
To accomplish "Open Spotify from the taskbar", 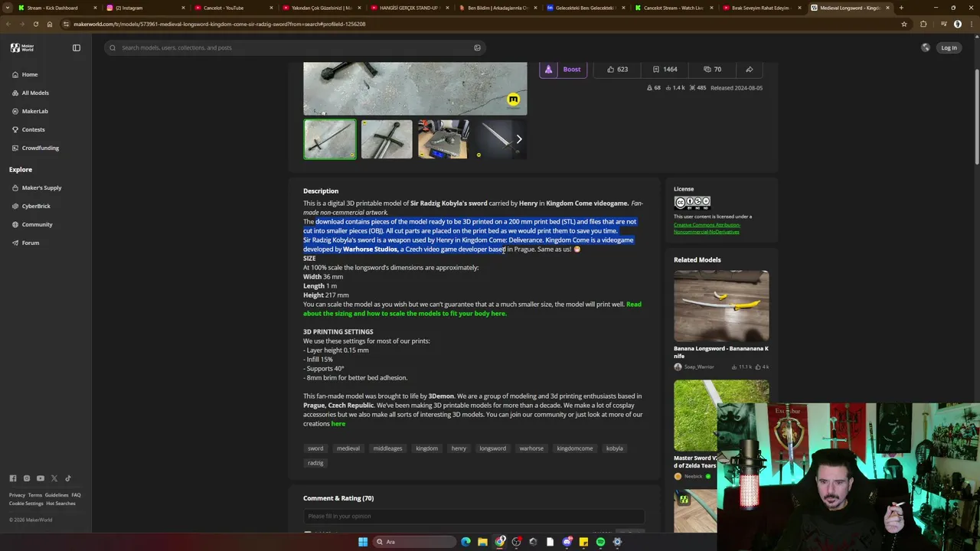I will [600, 542].
